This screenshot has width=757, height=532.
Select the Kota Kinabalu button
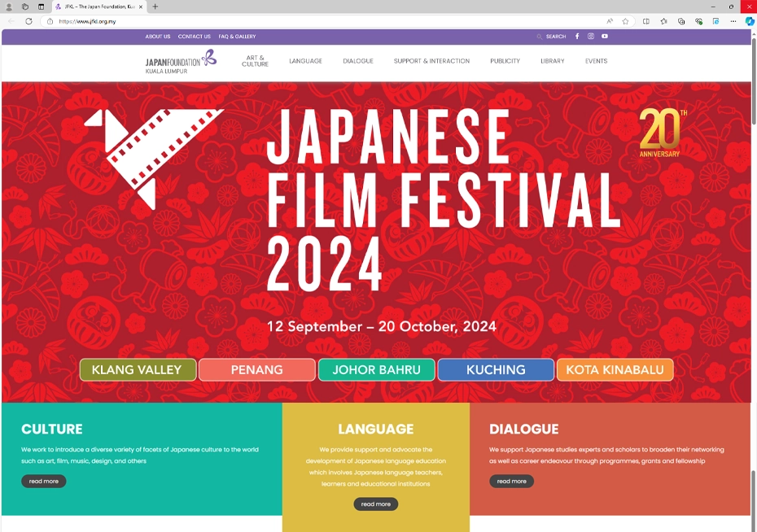[615, 370]
